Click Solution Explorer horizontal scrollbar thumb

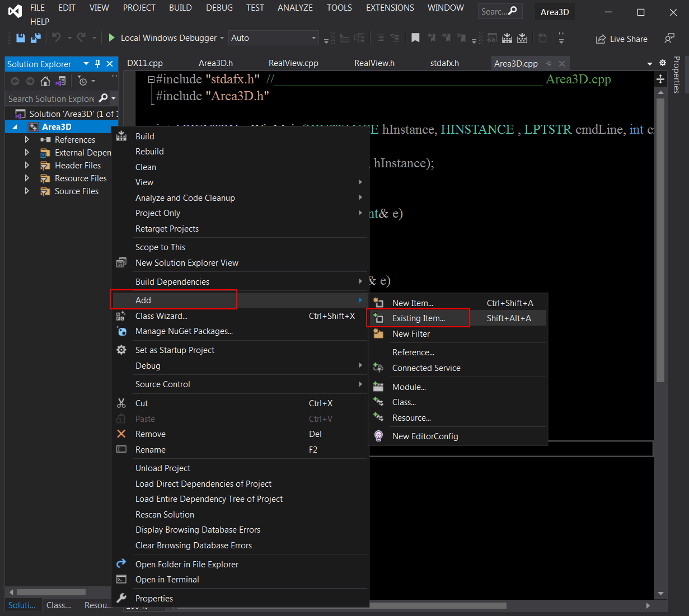pyautogui.click(x=51, y=592)
